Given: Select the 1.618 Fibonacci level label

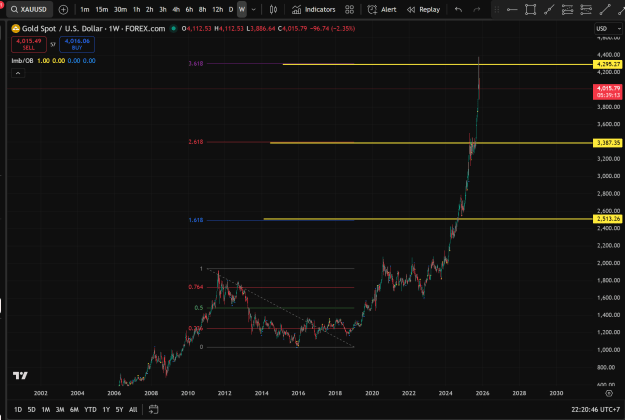Looking at the screenshot, I should (x=196, y=220).
